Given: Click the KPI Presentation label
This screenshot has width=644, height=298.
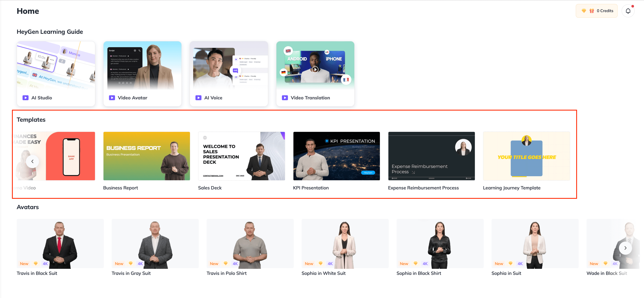Looking at the screenshot, I should click(x=311, y=188).
